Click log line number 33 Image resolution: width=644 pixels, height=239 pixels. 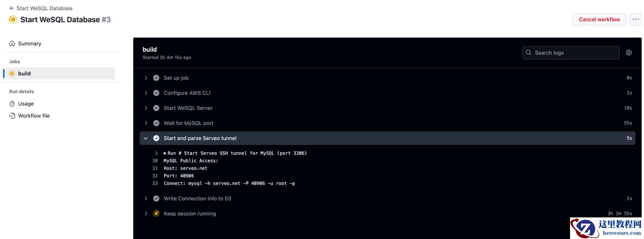point(155,183)
